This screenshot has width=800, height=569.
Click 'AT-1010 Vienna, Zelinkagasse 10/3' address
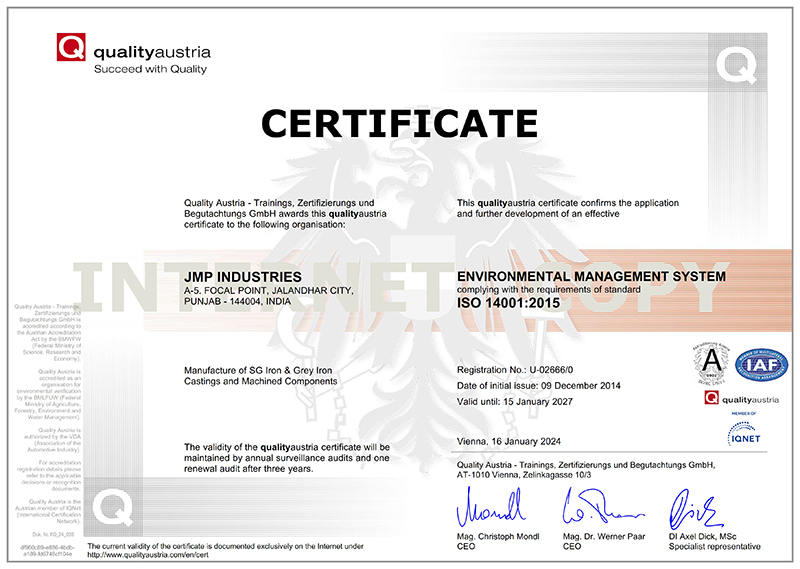pyautogui.click(x=524, y=475)
